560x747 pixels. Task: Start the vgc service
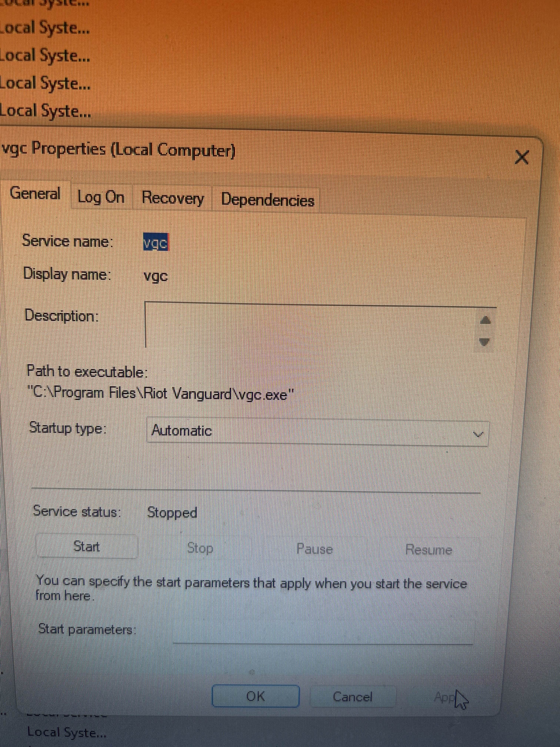coord(87,546)
